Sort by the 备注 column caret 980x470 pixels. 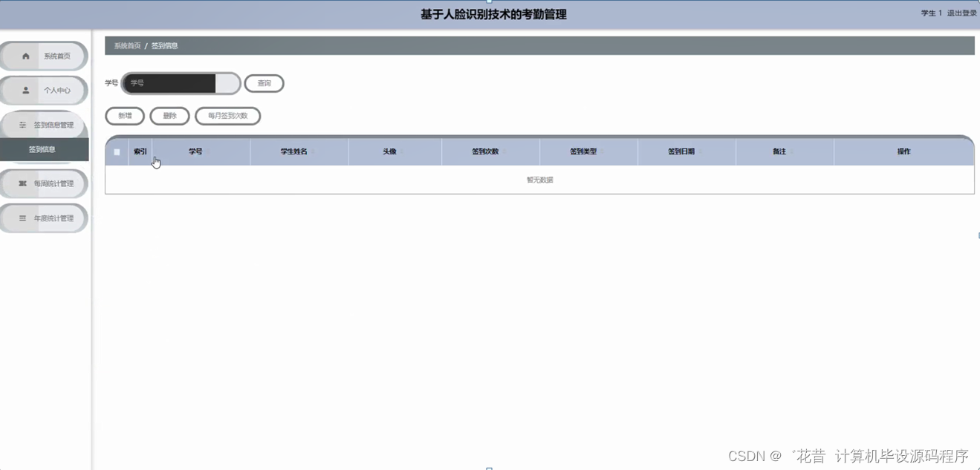click(791, 151)
